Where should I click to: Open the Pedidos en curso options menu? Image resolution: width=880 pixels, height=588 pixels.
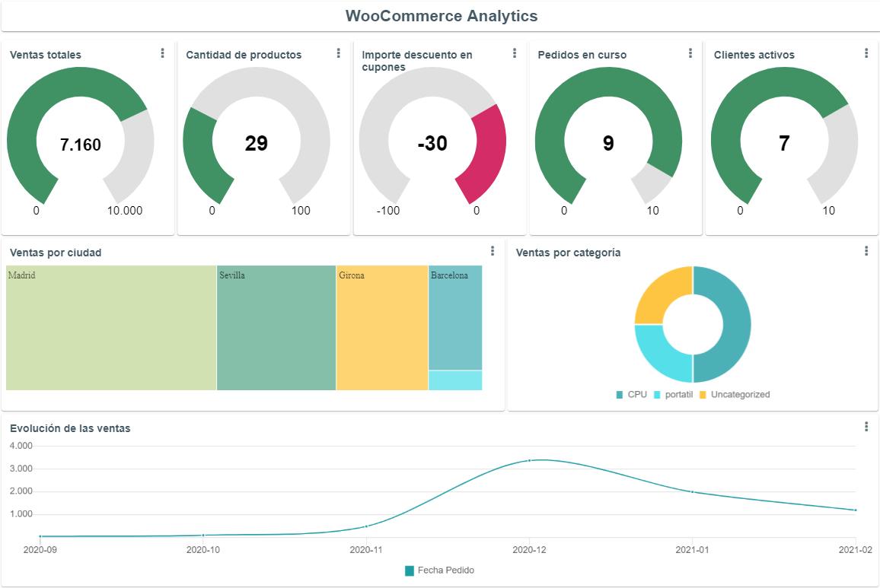[690, 52]
